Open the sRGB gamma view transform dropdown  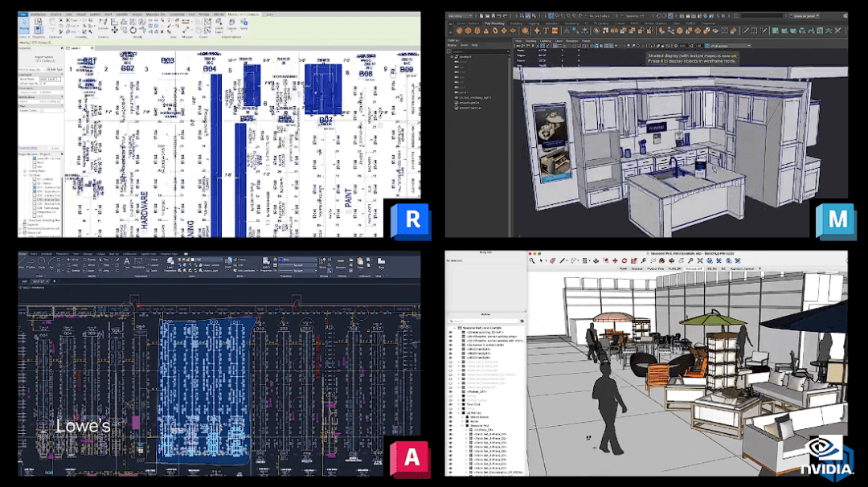[730, 46]
